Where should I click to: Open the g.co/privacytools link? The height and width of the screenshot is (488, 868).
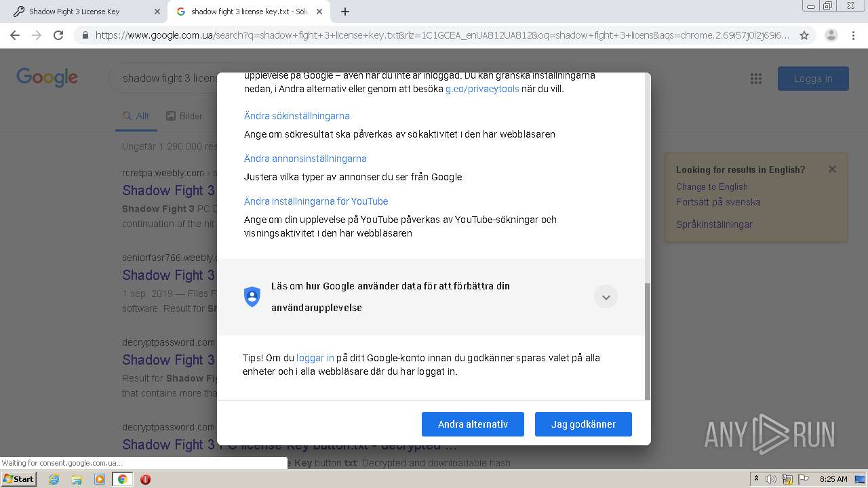click(x=482, y=89)
